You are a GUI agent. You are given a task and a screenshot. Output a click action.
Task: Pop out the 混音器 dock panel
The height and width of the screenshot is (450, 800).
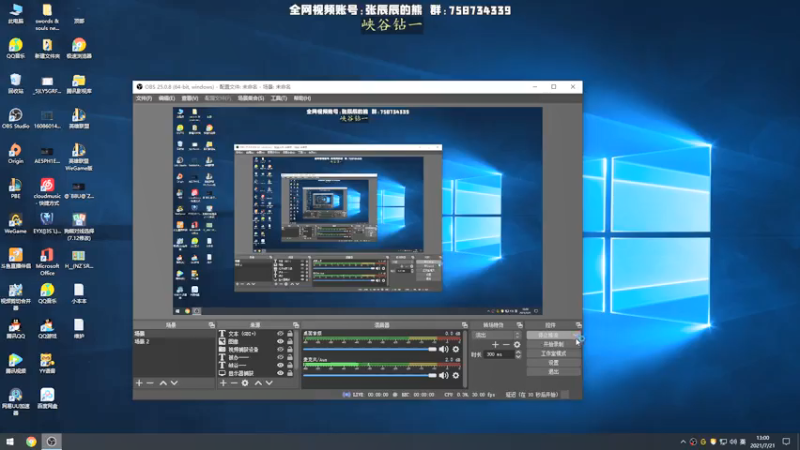click(x=464, y=325)
